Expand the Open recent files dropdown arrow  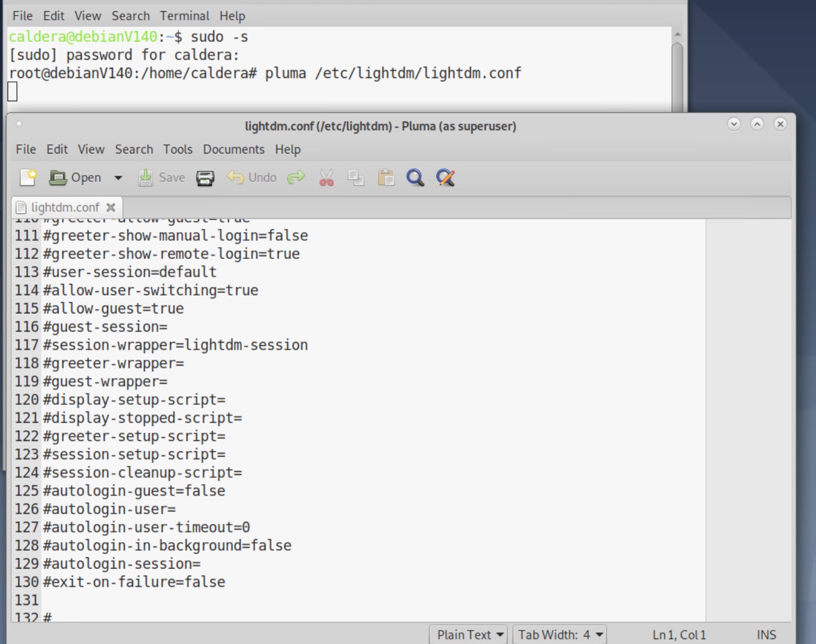pos(118,178)
